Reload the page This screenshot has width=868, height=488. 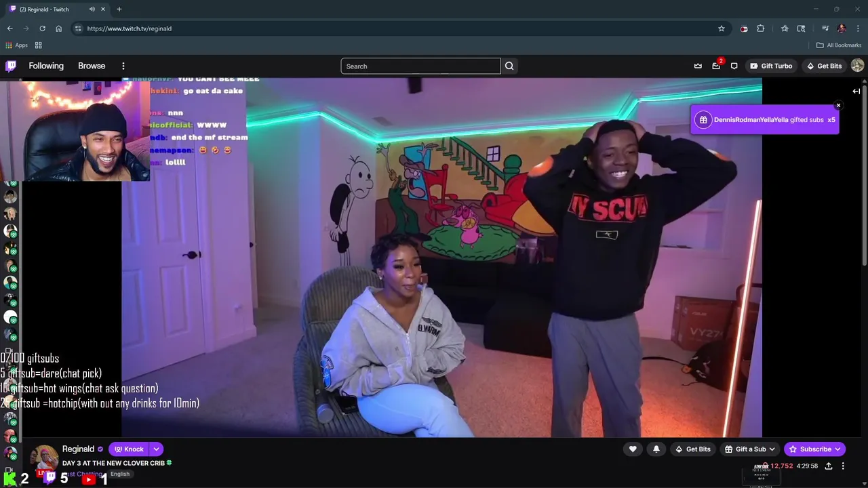click(42, 28)
